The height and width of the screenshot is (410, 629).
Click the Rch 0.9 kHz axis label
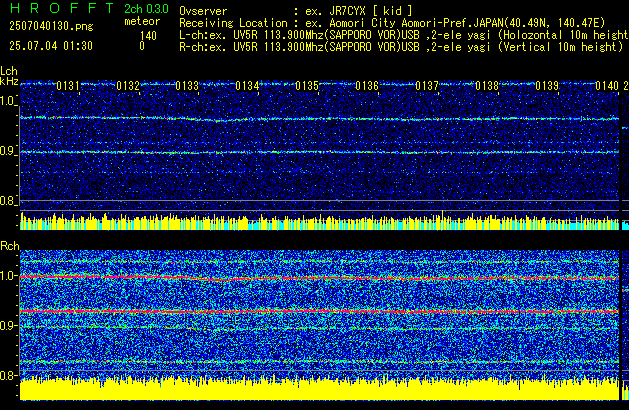pos(8,325)
